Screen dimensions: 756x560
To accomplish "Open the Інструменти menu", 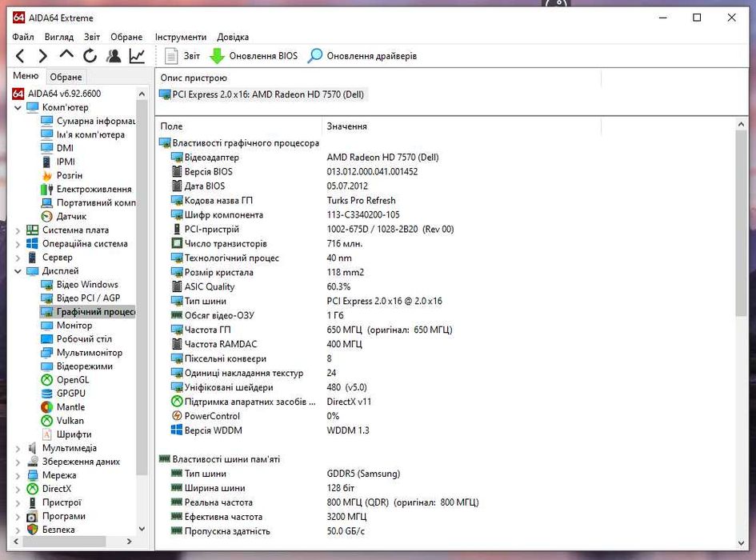I will point(180,37).
